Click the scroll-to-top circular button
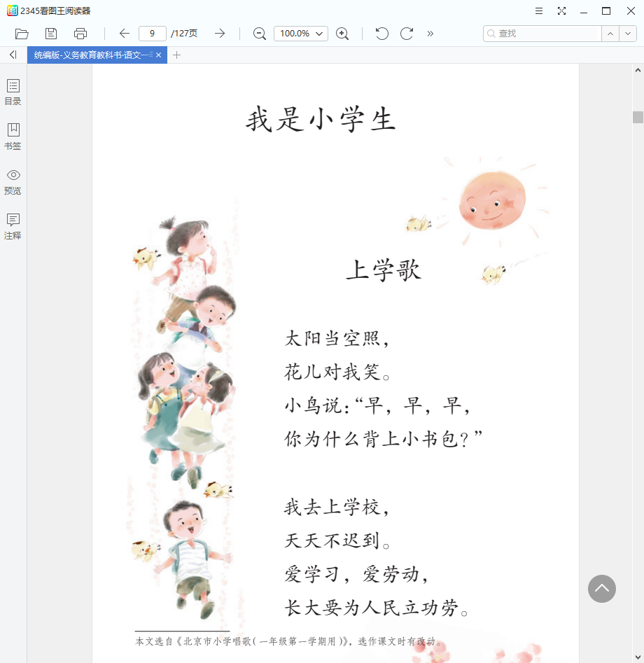This screenshot has width=644, height=663. 602,589
